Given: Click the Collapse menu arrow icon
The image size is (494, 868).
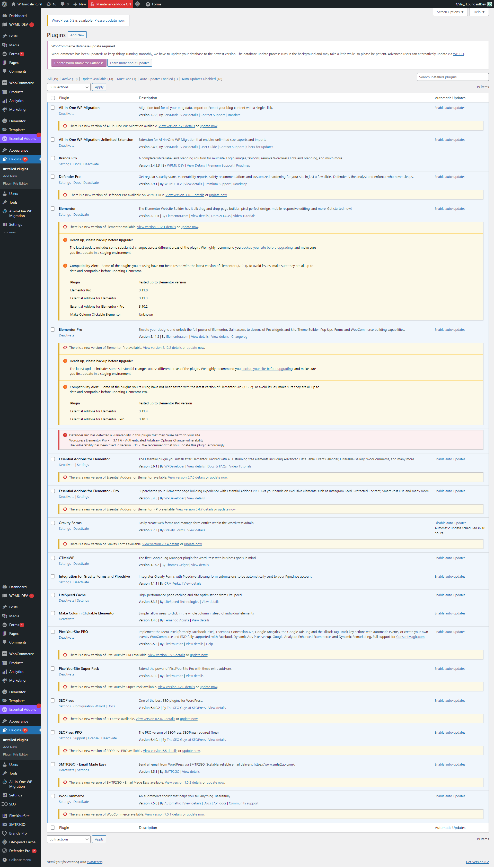Looking at the screenshot, I should click(x=4, y=860).
